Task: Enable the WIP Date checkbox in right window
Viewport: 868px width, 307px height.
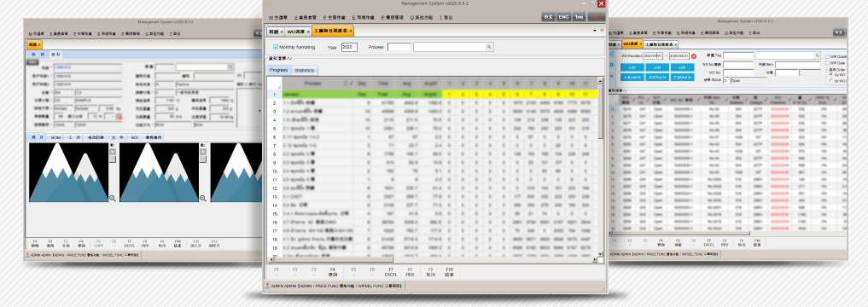Action: (828, 63)
